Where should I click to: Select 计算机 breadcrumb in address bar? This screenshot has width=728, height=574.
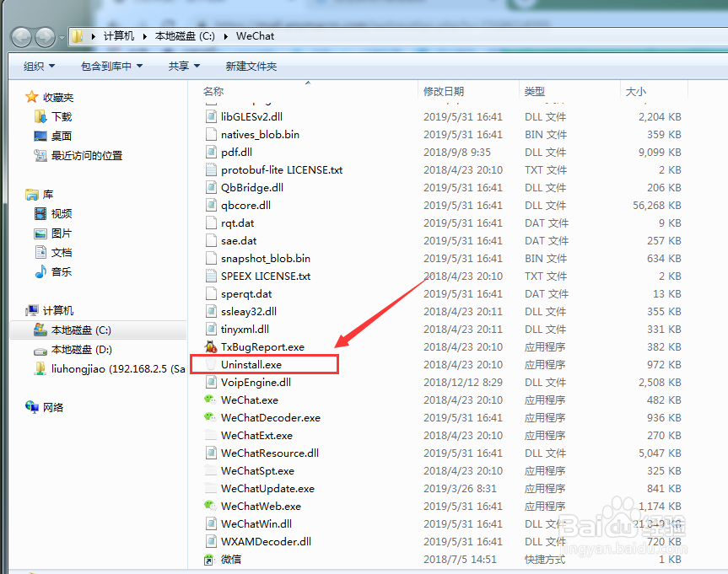(x=118, y=36)
